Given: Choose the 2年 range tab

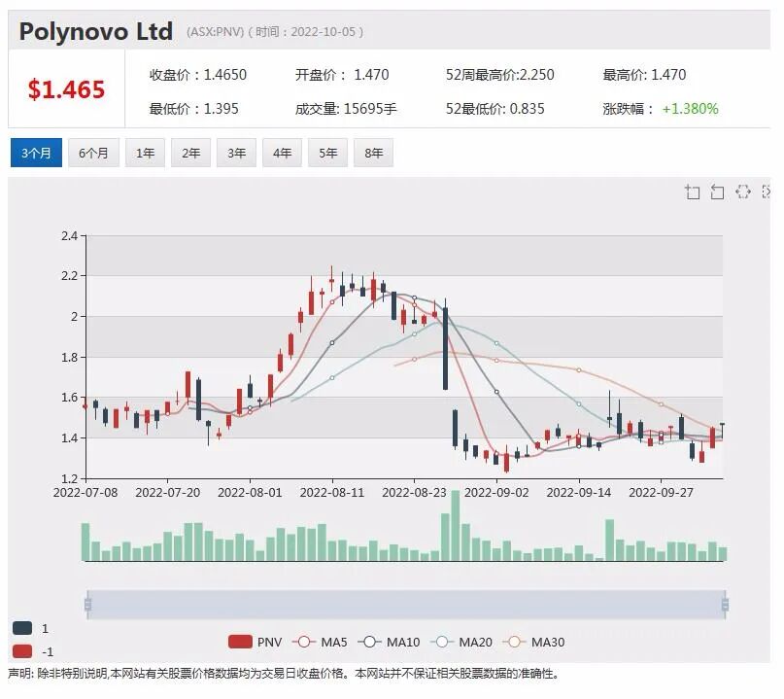Looking at the screenshot, I should click(190, 153).
